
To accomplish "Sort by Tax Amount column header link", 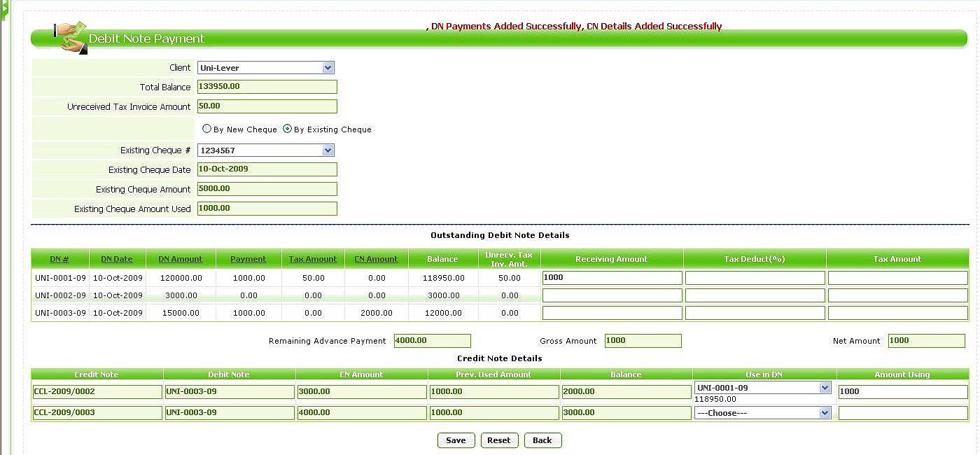I will point(313,259).
